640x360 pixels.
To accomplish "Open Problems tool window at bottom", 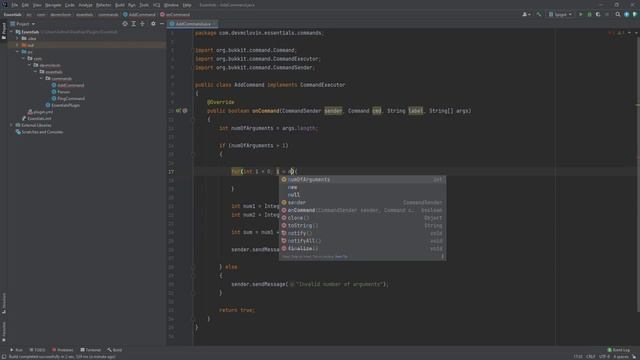I will point(63,350).
